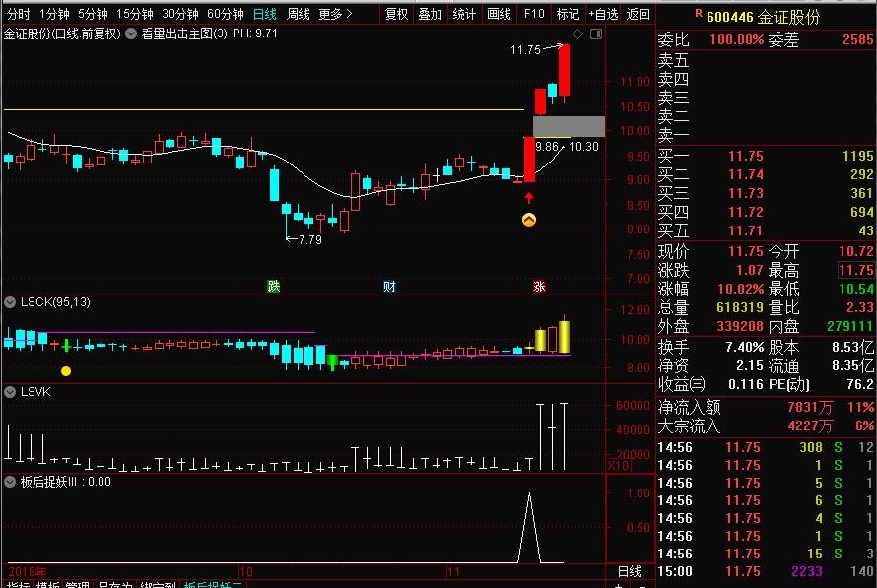Switch to the 60分钟 period tab
Screen dimensions: 877x588
[225, 14]
